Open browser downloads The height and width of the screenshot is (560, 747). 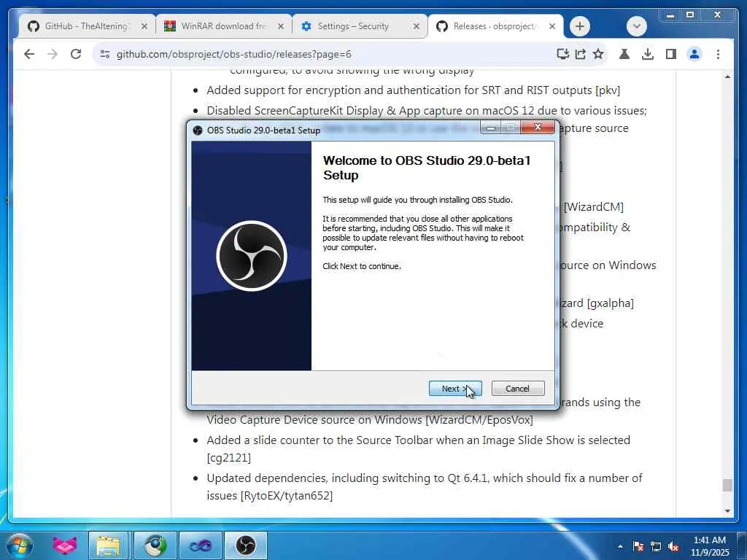[648, 54]
